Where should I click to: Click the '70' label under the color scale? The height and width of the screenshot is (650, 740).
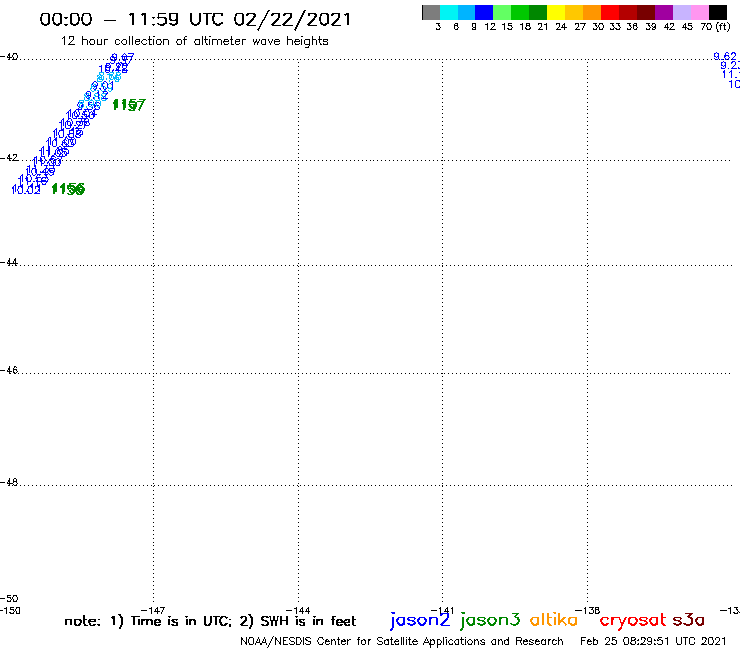[x=706, y=27]
